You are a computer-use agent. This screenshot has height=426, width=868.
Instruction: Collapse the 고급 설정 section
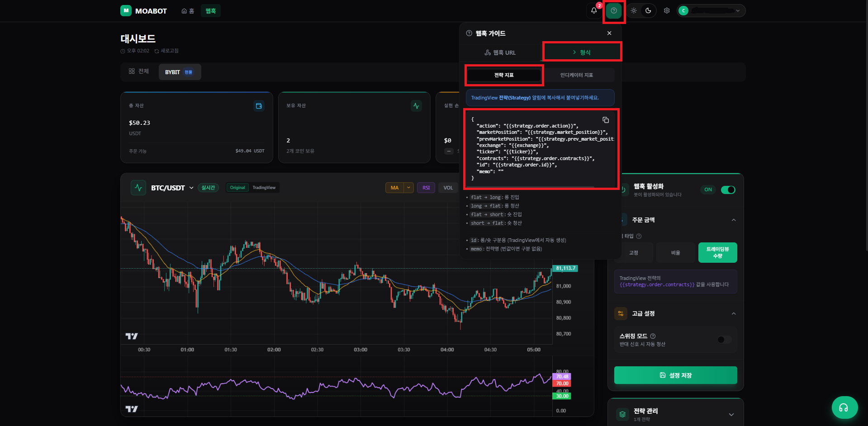pyautogui.click(x=734, y=313)
